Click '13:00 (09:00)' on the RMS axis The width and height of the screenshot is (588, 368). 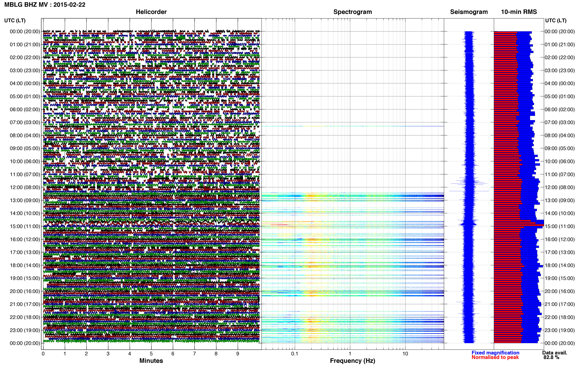point(560,200)
